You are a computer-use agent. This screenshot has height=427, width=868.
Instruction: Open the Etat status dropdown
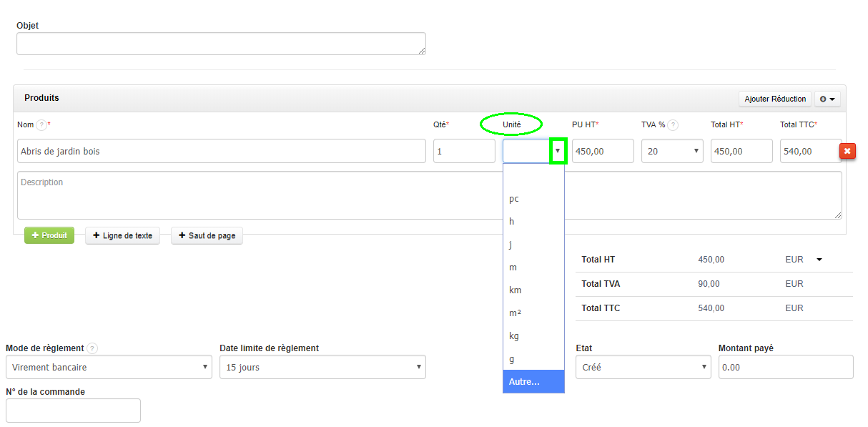643,368
